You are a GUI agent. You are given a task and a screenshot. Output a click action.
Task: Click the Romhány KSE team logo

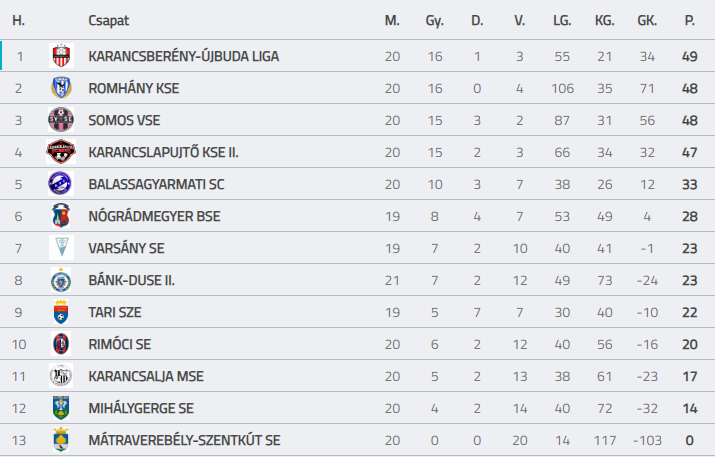tap(61, 88)
